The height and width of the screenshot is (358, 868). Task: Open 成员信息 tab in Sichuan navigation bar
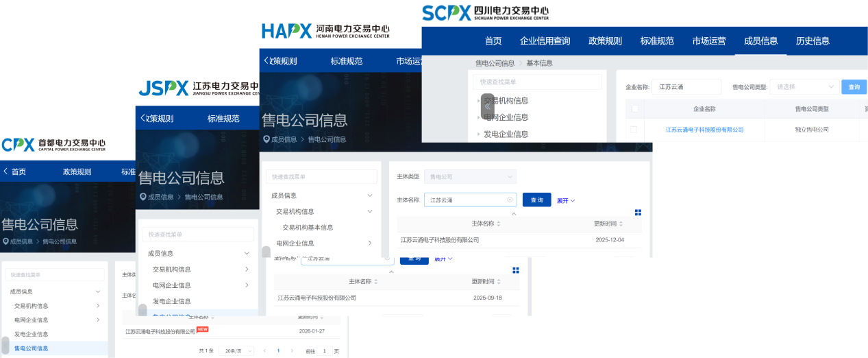click(761, 40)
